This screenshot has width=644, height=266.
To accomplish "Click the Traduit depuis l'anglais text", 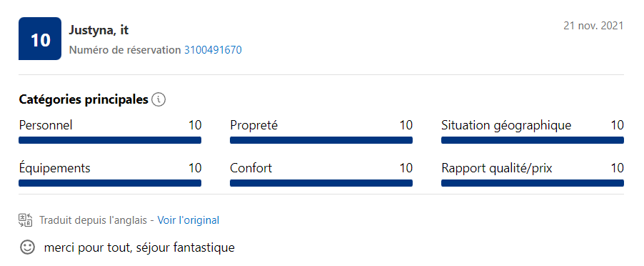I will pos(94,220).
